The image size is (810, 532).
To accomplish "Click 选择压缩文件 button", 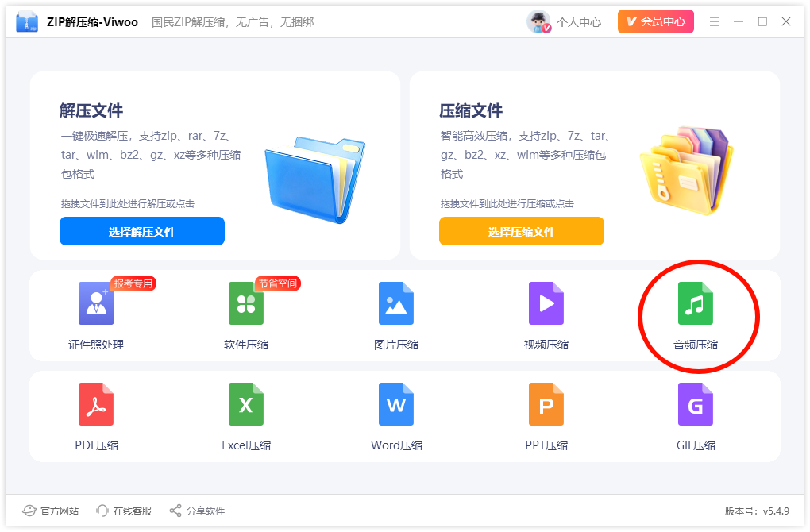I will (x=521, y=231).
